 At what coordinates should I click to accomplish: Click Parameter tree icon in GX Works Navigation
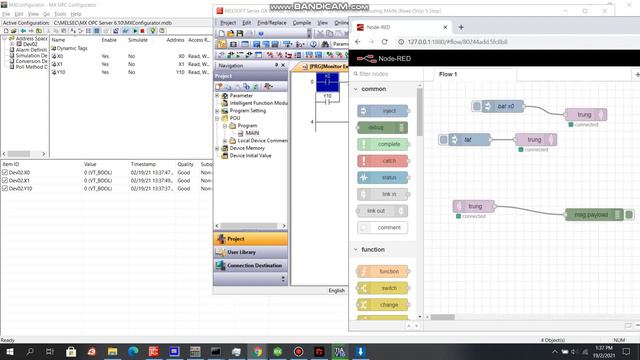point(224,96)
